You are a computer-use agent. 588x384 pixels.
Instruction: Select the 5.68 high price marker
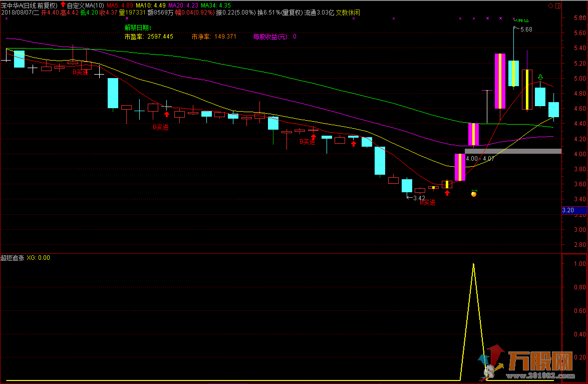pyautogui.click(x=526, y=30)
